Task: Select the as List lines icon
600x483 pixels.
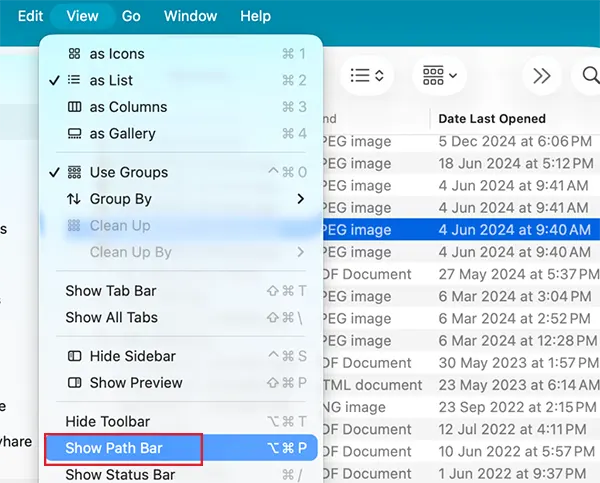Action: [74, 80]
